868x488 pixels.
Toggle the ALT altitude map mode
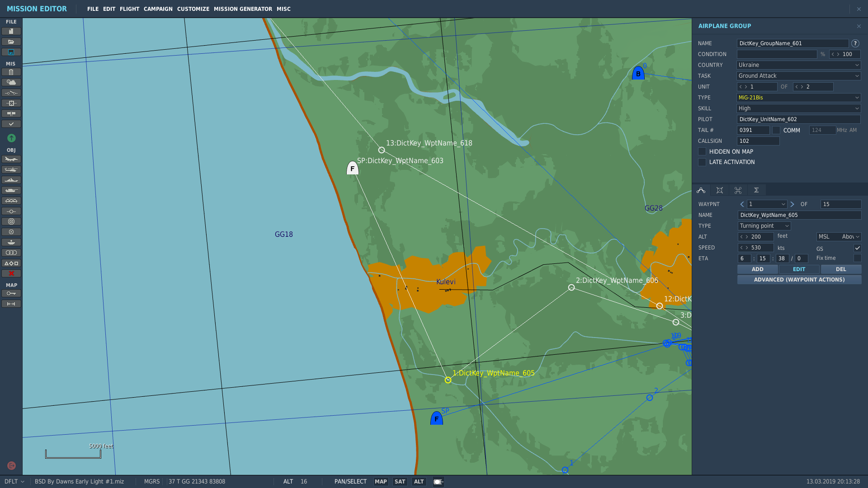coord(419,482)
